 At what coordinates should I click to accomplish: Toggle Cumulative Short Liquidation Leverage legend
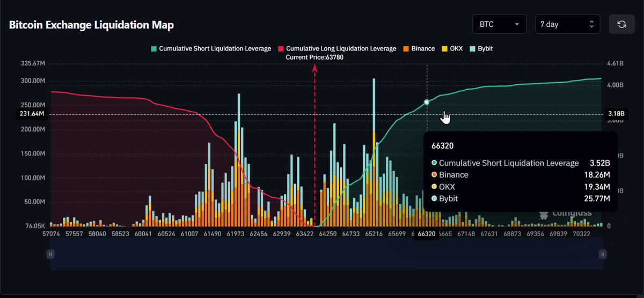(x=210, y=49)
